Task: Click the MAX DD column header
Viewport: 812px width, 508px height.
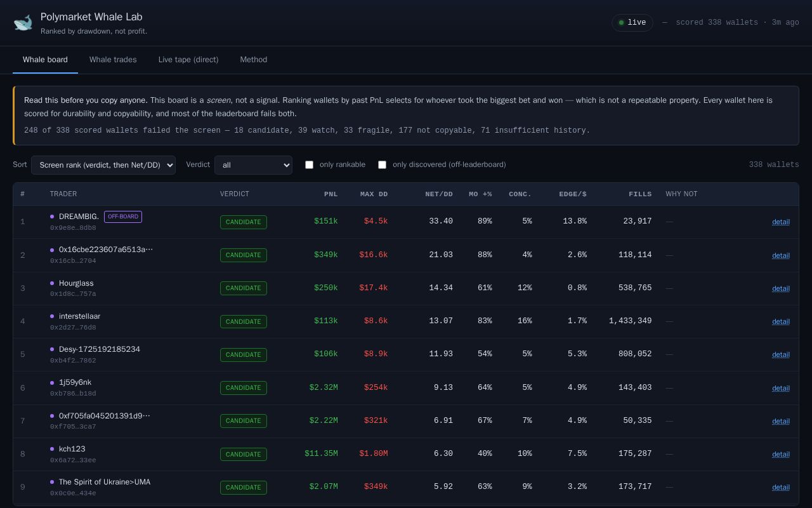Action: [x=374, y=194]
